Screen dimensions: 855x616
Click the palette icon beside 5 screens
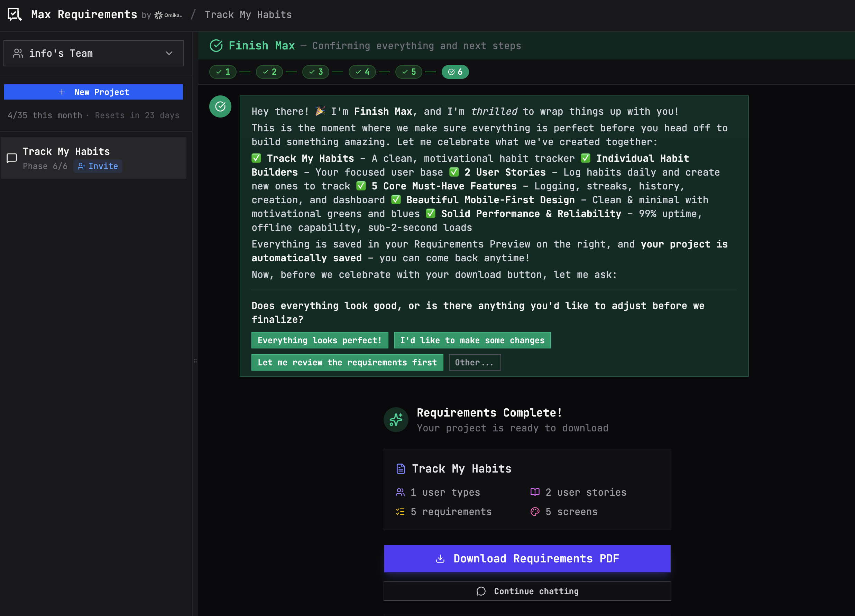(x=535, y=512)
